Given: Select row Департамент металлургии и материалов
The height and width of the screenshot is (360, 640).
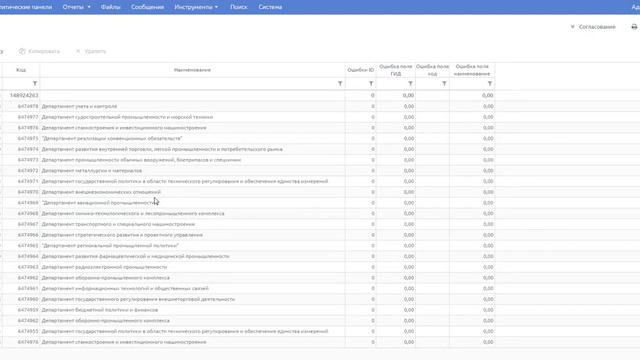Looking at the screenshot, I should (x=247, y=170).
